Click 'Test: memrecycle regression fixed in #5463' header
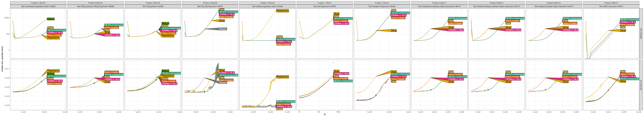 click(38, 6)
